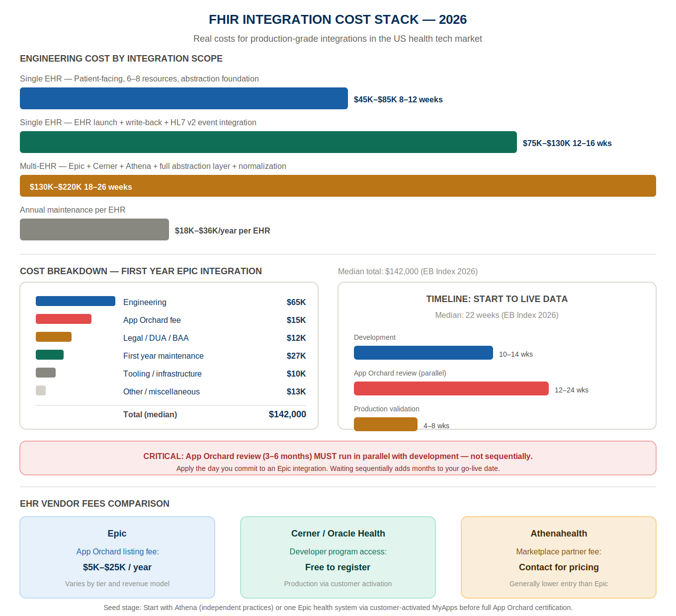Click the gray Tooling / infrastructure legend bar
676x616 pixels.
[x=46, y=373]
